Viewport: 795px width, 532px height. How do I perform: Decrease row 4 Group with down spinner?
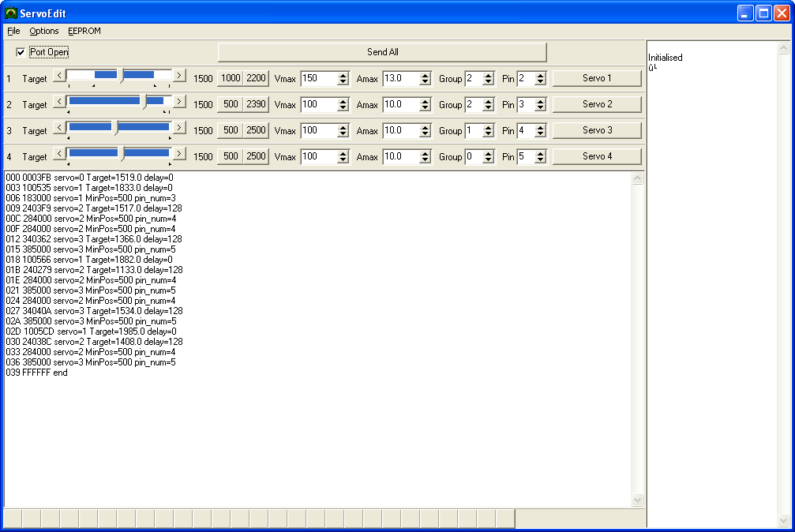[488, 159]
